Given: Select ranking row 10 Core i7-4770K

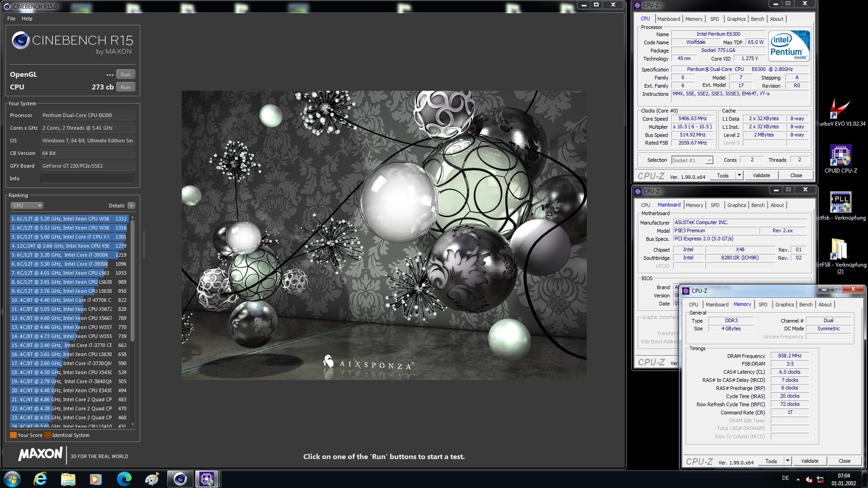Looking at the screenshot, I should coord(69,300).
